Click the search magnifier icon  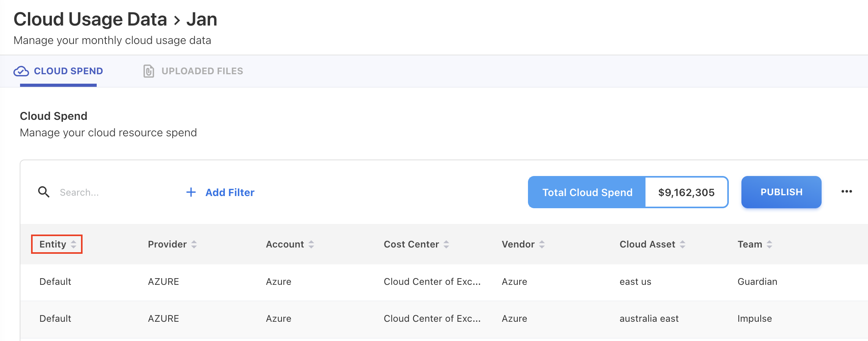tap(44, 192)
